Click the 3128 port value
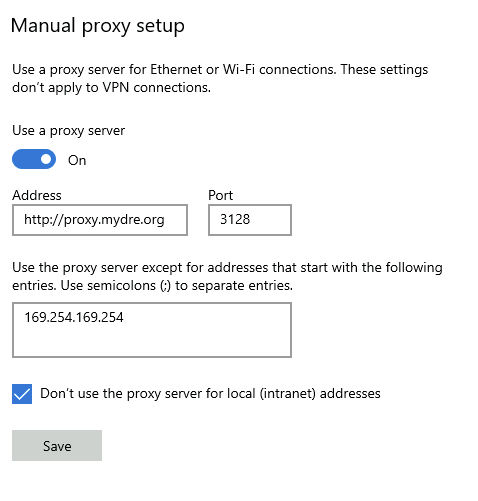478x501 pixels. [235, 219]
